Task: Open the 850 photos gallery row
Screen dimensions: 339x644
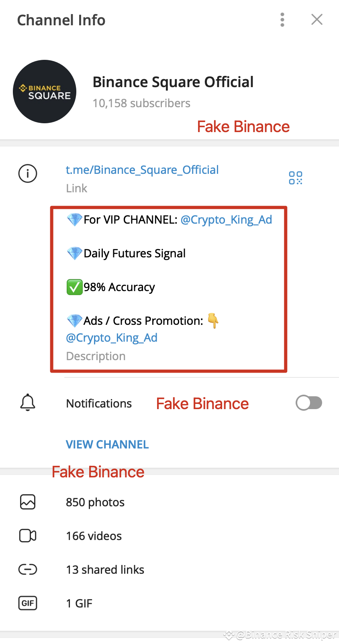Action: click(95, 502)
